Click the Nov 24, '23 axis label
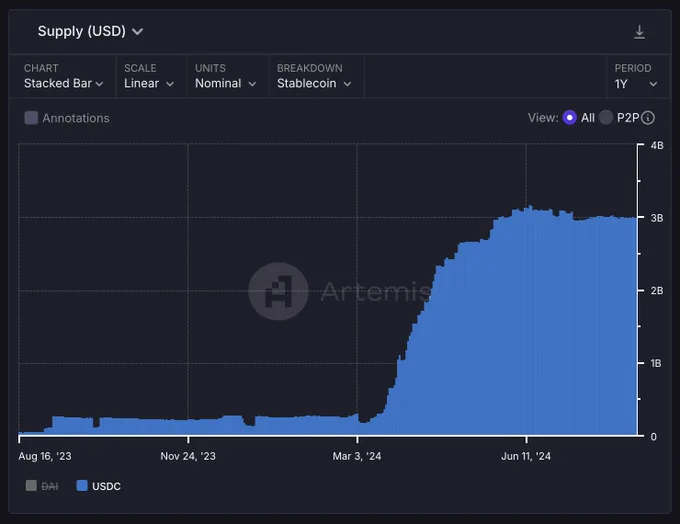680x524 pixels. tap(188, 456)
